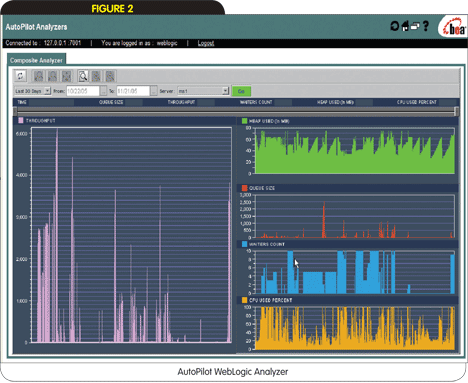The width and height of the screenshot is (468, 383).
Task: Click the CPU USED PERCENT chart title
Action: pos(271,300)
